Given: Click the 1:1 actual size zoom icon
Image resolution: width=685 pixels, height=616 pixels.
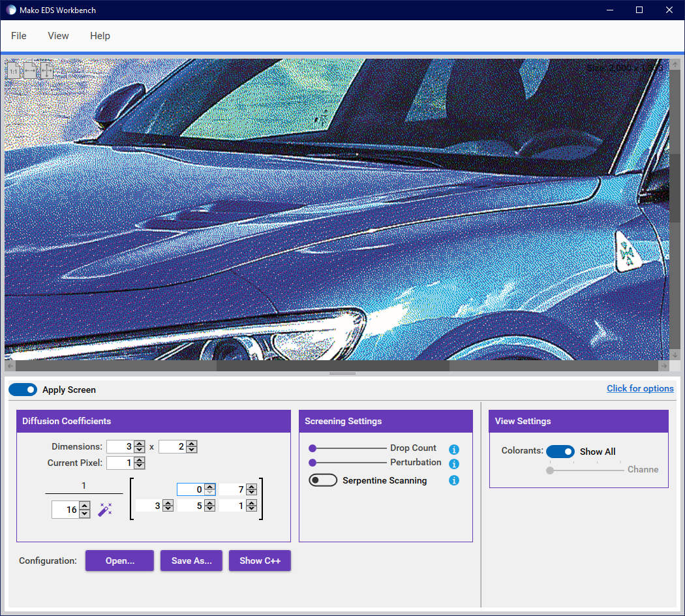Looking at the screenshot, I should pyautogui.click(x=14, y=70).
